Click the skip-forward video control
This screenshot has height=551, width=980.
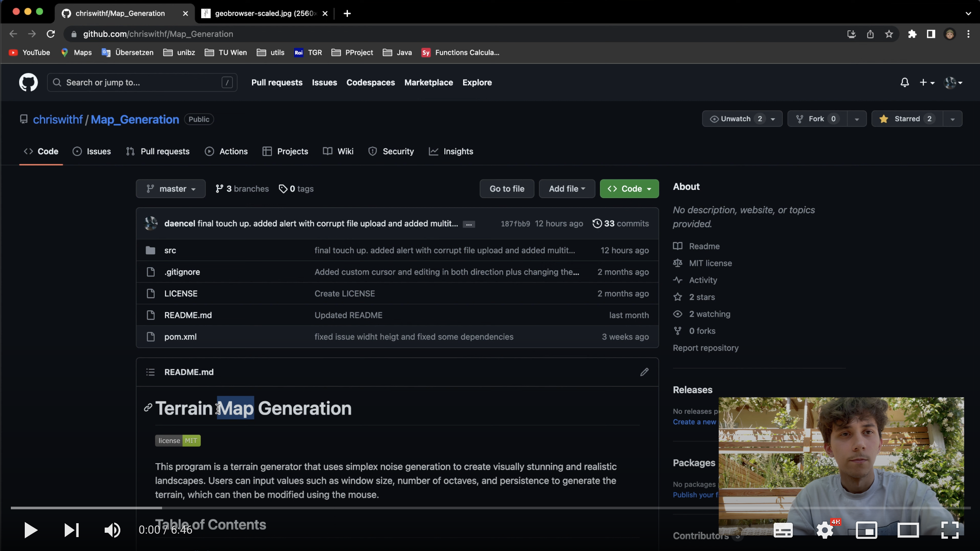71,531
